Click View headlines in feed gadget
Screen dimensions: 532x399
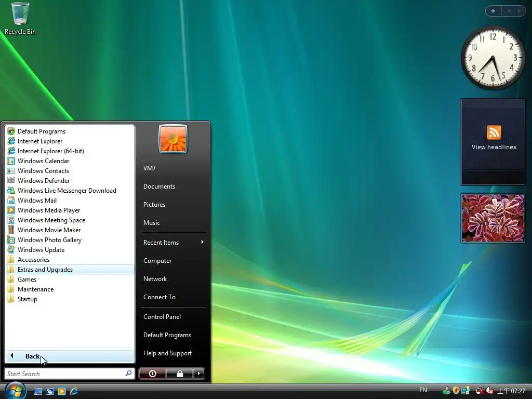tap(494, 147)
